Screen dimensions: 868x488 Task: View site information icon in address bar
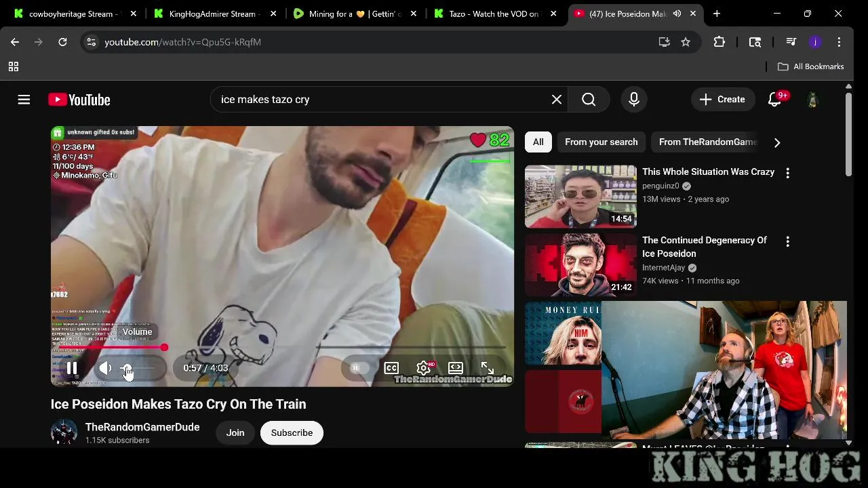(92, 42)
